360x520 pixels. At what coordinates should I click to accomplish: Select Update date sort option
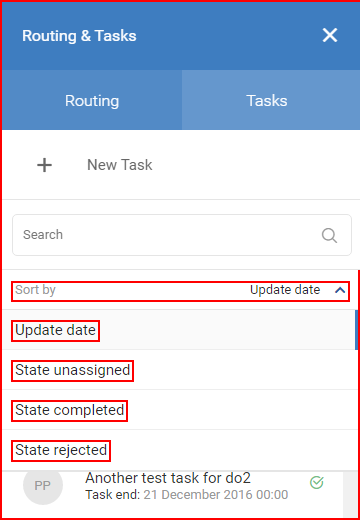[x=55, y=331]
